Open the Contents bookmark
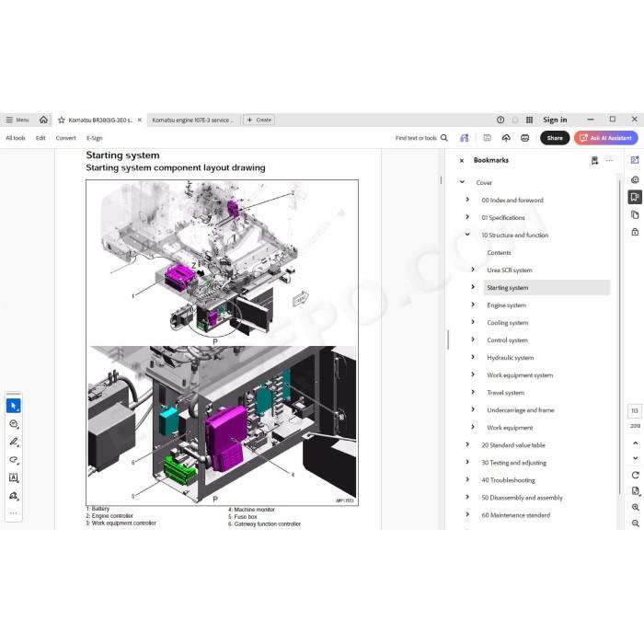Image resolution: width=644 pixels, height=644 pixels. point(499,253)
